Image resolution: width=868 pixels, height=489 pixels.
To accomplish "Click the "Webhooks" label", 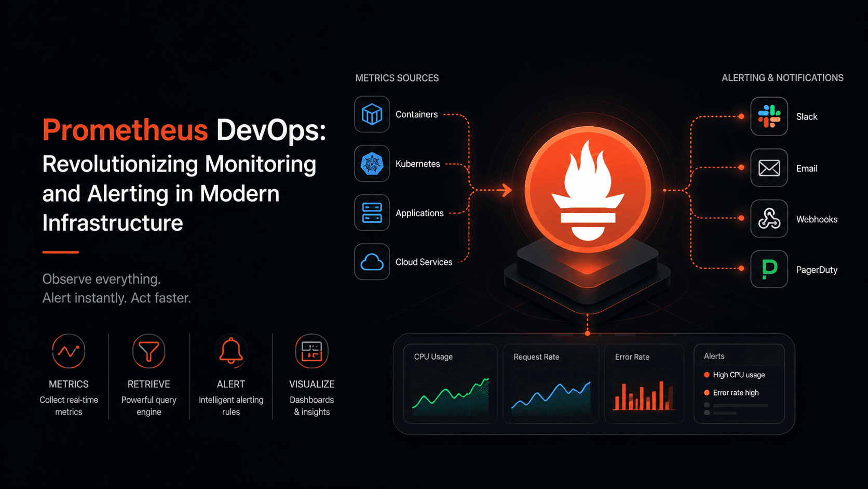I will (x=817, y=219).
